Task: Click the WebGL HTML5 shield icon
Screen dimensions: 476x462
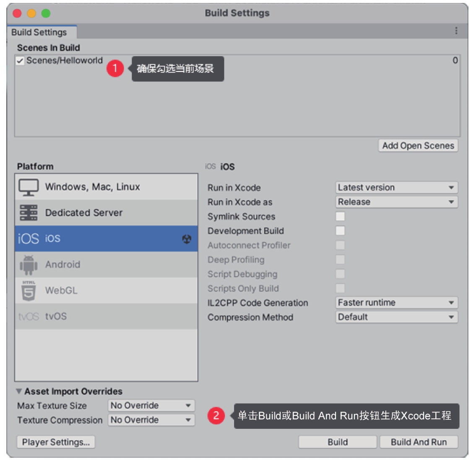Action: tap(29, 291)
